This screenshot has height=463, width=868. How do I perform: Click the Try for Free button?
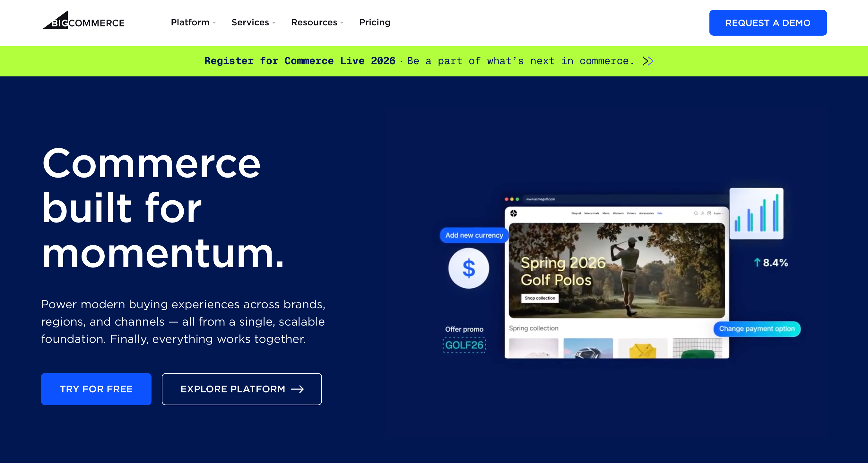(x=96, y=389)
